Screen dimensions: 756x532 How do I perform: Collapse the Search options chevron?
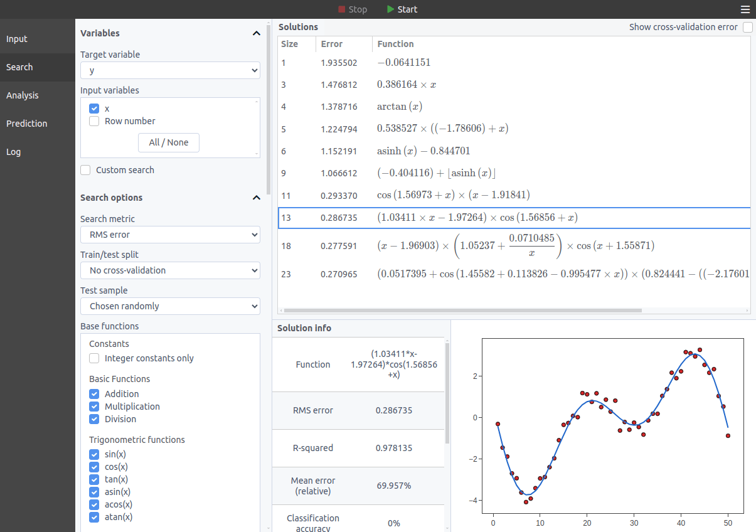tap(256, 198)
